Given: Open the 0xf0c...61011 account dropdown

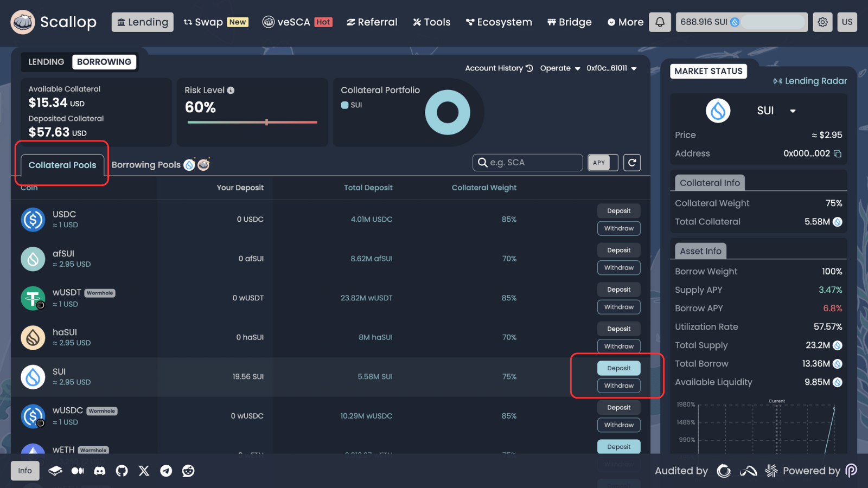Looking at the screenshot, I should pos(611,68).
